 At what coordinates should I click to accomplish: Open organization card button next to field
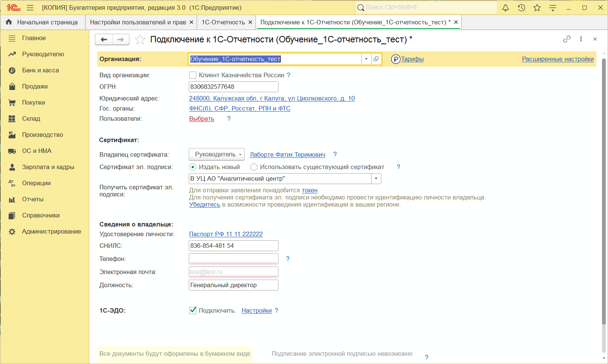[376, 59]
